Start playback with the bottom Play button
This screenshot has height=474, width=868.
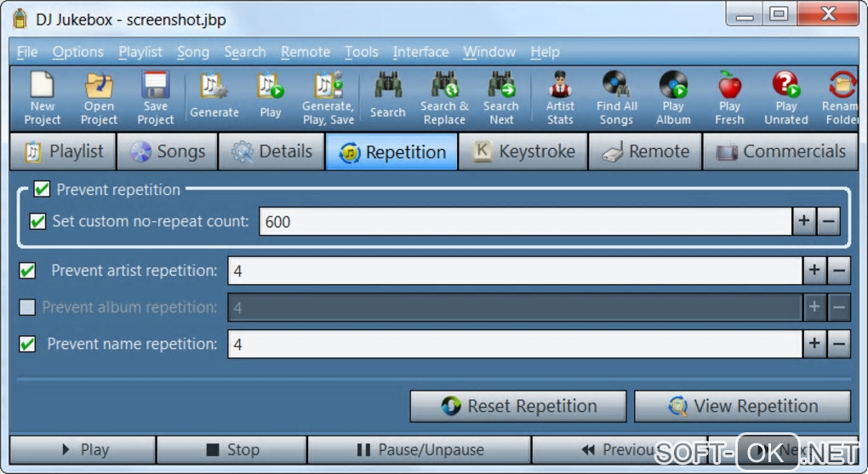pyautogui.click(x=83, y=449)
